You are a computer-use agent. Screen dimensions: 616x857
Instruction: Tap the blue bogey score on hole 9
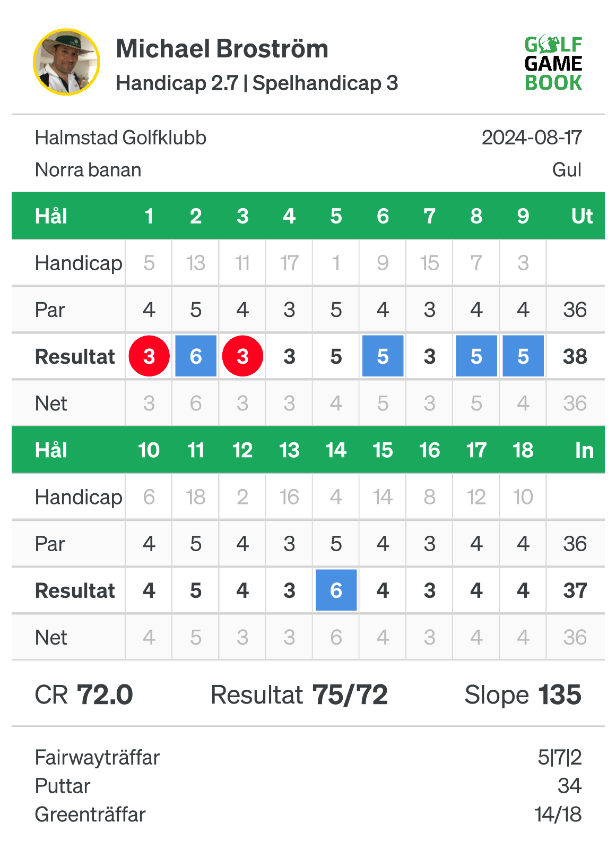(x=523, y=356)
